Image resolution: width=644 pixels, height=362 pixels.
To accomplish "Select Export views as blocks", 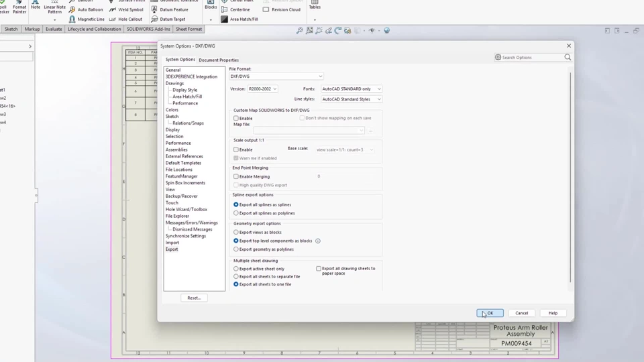I will coord(235,233).
